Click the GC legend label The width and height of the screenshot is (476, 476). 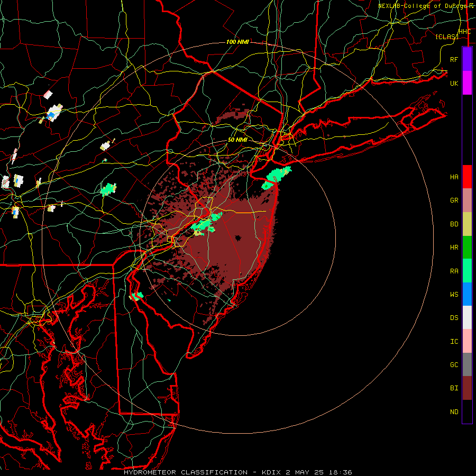[x=454, y=365]
